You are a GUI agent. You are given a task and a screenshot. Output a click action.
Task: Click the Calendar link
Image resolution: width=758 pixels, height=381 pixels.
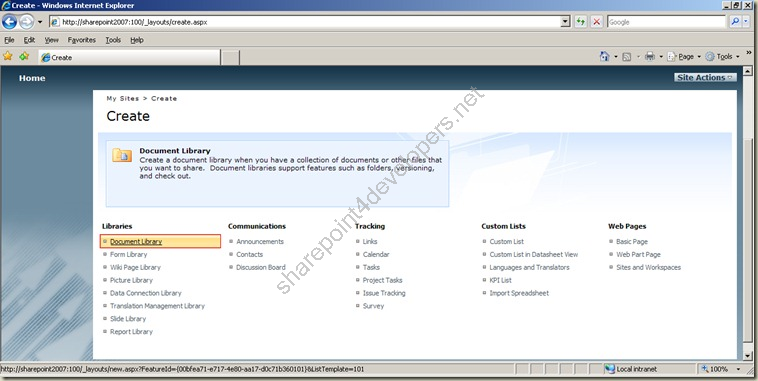tap(376, 254)
